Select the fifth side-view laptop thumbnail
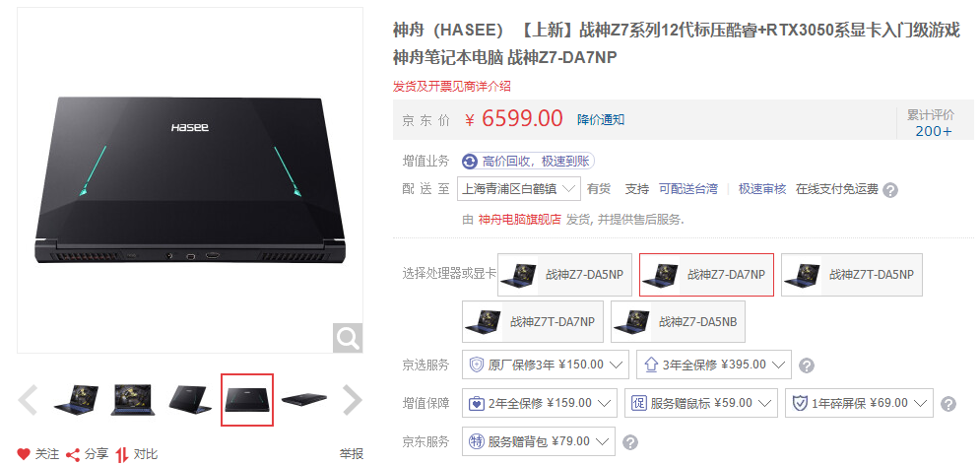The height and width of the screenshot is (465, 980). tap(304, 400)
